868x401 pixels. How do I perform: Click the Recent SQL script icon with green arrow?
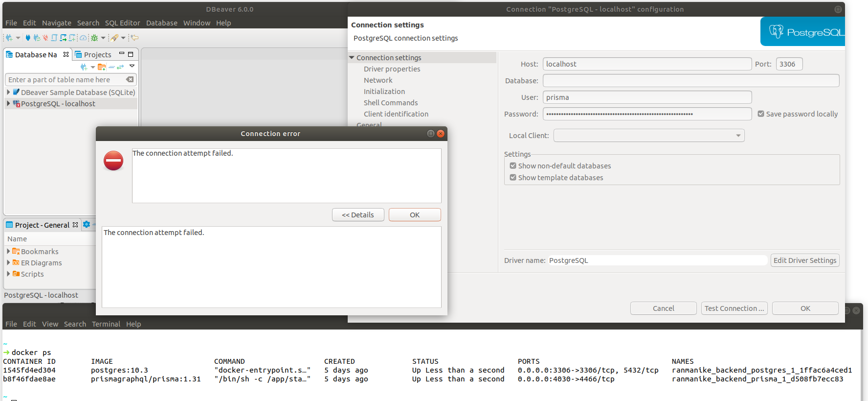click(x=63, y=38)
